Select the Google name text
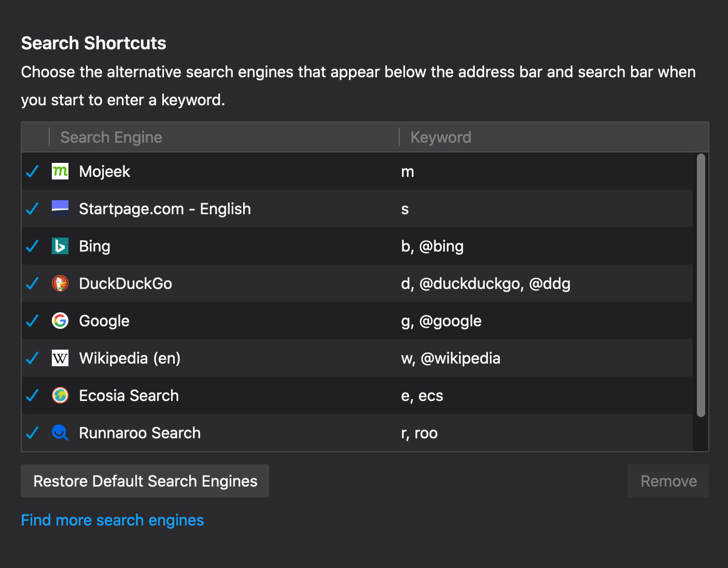 point(104,321)
